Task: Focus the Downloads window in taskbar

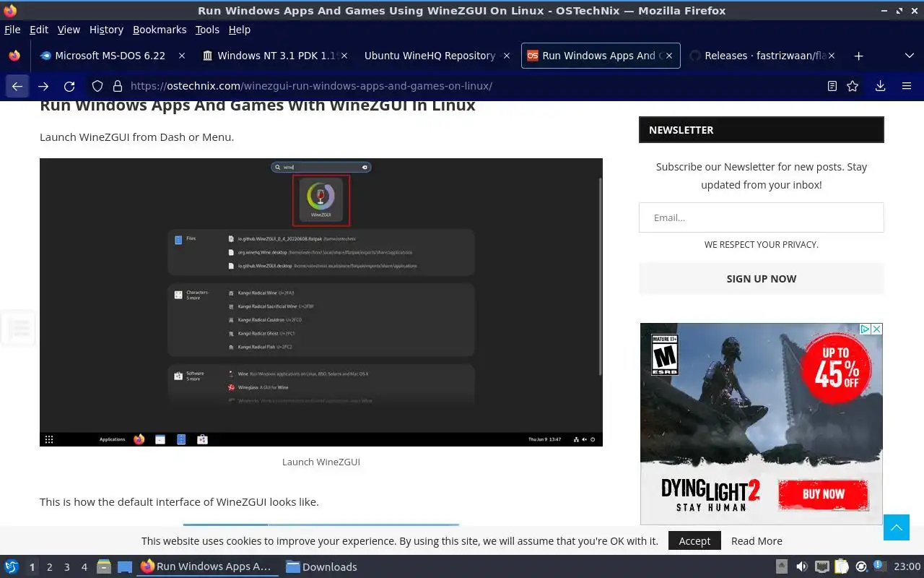Action: point(322,566)
